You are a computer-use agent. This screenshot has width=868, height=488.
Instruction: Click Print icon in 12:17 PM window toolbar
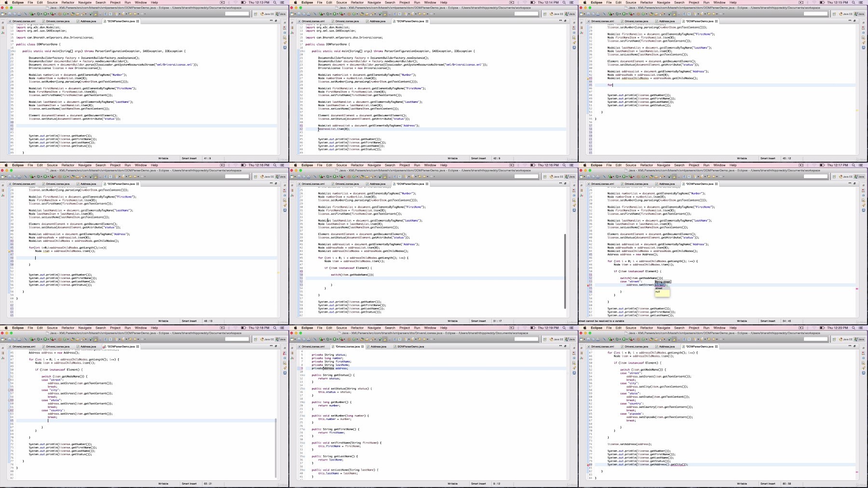(598, 177)
